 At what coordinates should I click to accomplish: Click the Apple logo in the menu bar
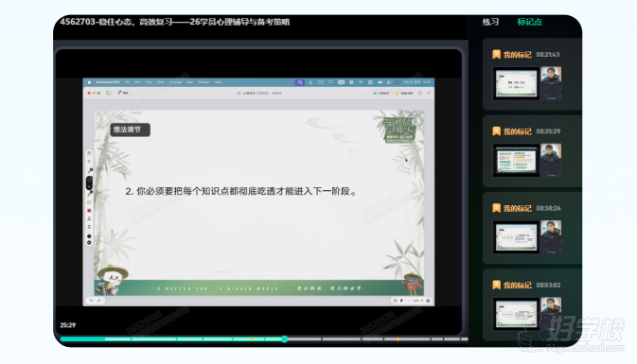coord(89,82)
